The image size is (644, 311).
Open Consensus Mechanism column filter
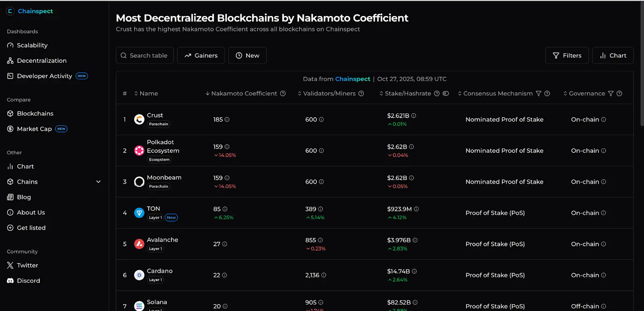click(x=539, y=93)
